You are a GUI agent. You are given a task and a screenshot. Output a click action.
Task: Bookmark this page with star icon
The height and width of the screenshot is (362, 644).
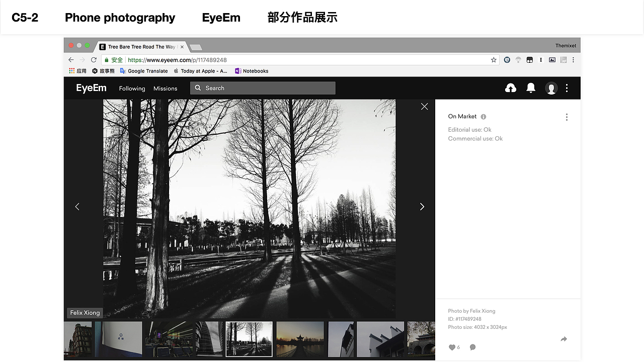click(494, 60)
